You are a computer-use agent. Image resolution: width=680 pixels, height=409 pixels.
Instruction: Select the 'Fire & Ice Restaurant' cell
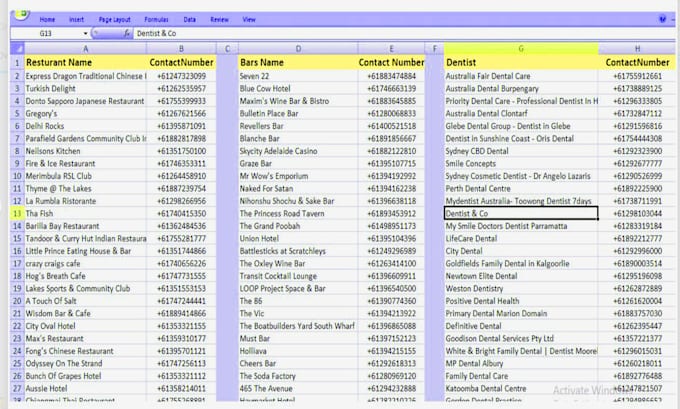85,164
